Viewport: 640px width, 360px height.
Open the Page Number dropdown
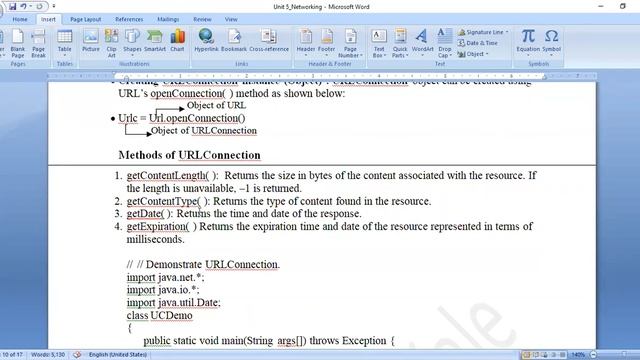pos(350,43)
